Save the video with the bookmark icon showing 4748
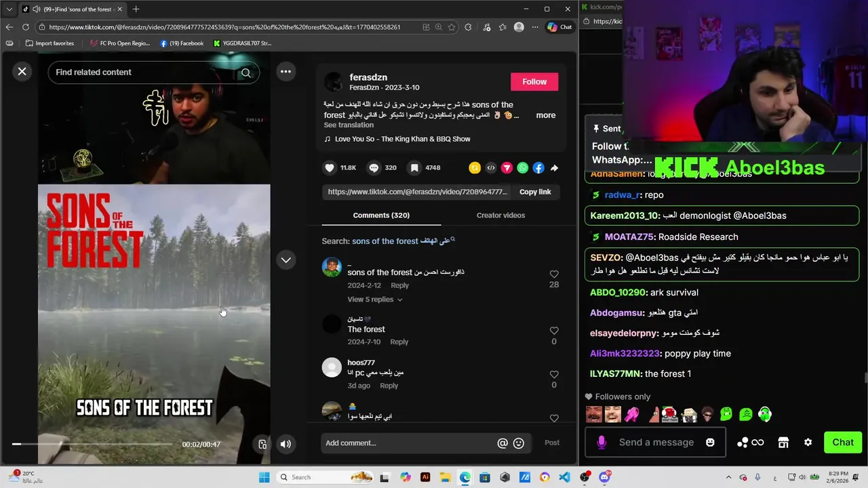This screenshot has height=488, width=868. tap(414, 167)
